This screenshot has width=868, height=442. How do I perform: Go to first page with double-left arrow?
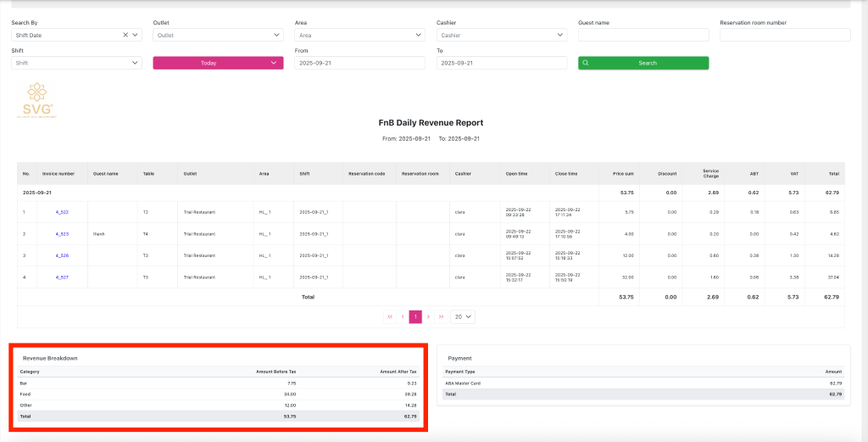[x=390, y=316]
